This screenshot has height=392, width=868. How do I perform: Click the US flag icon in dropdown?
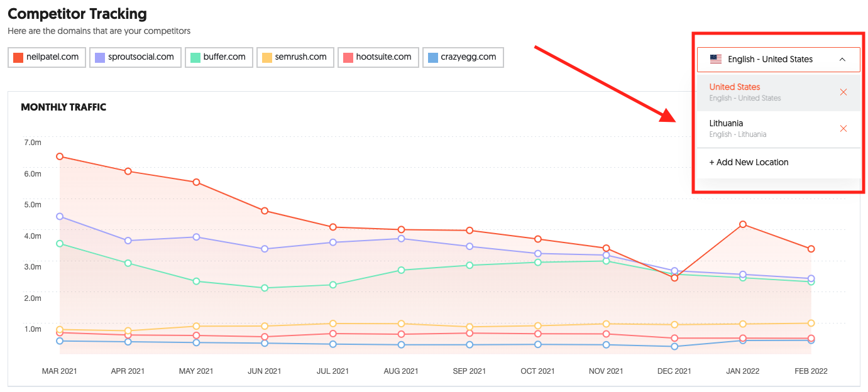coord(716,60)
